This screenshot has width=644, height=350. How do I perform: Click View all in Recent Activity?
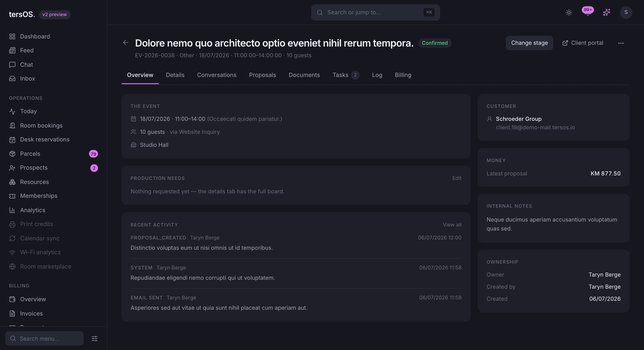click(x=452, y=225)
